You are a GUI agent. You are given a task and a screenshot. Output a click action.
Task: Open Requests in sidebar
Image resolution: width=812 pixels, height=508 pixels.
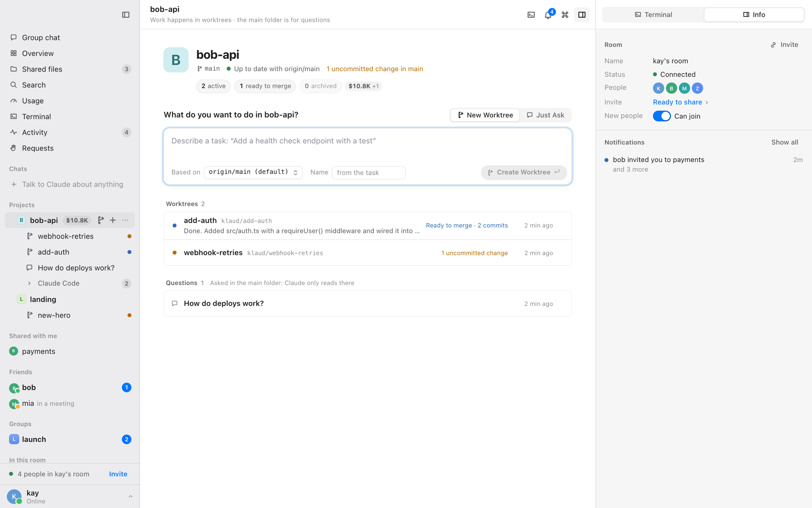click(x=70, y=148)
